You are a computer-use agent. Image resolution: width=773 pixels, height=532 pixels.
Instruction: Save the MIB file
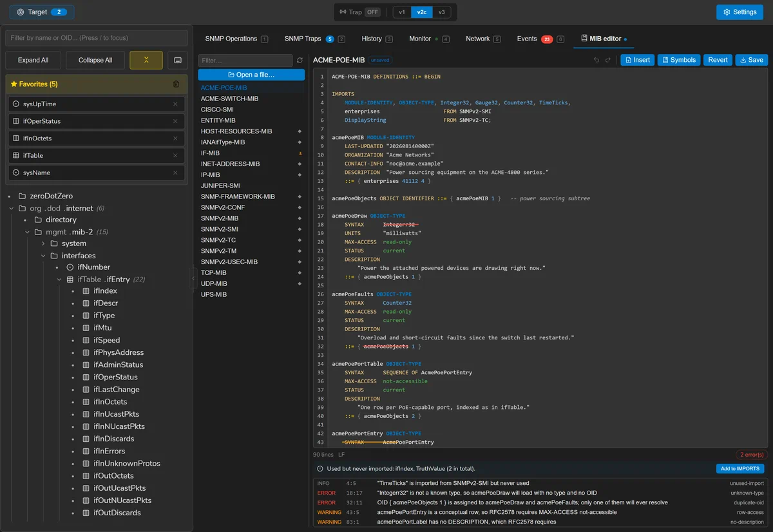coord(751,60)
